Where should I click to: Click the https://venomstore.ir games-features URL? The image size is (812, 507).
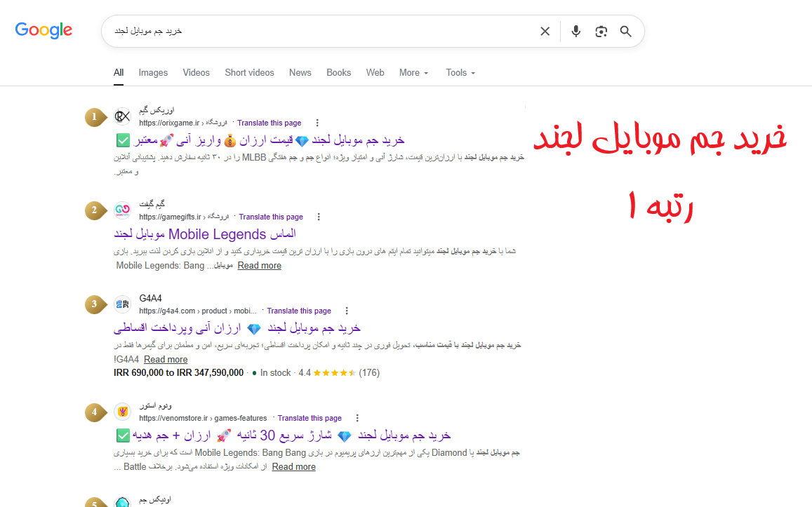click(x=203, y=418)
